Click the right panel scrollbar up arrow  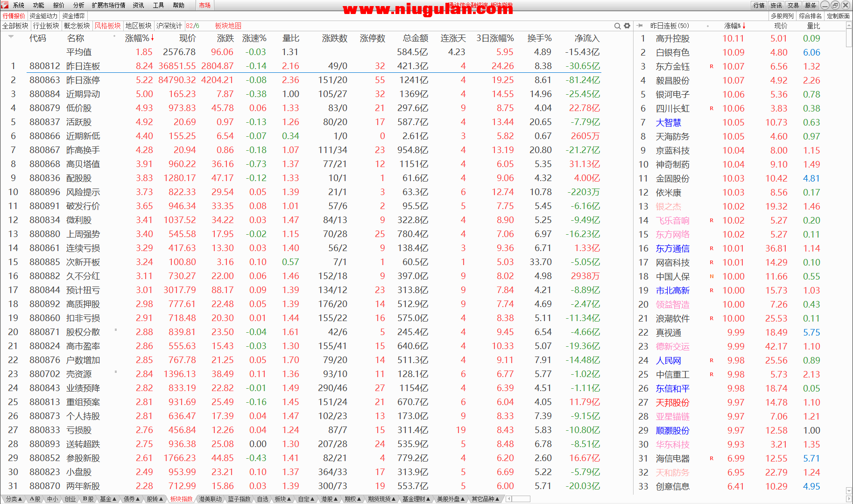coord(849,26)
